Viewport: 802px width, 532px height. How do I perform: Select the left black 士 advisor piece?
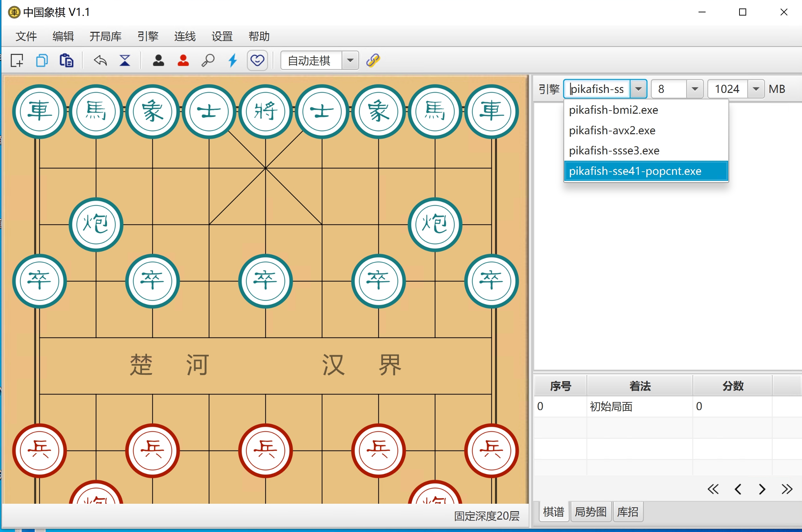pyautogui.click(x=209, y=112)
